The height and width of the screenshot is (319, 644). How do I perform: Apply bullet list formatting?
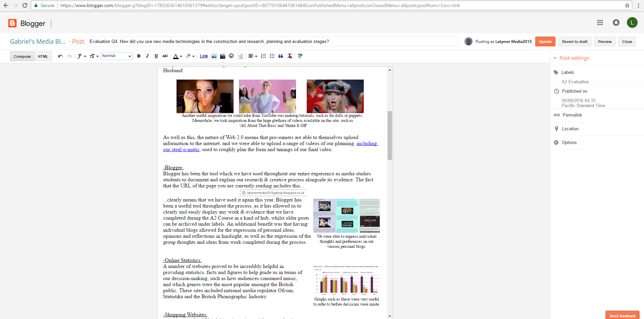point(272,56)
